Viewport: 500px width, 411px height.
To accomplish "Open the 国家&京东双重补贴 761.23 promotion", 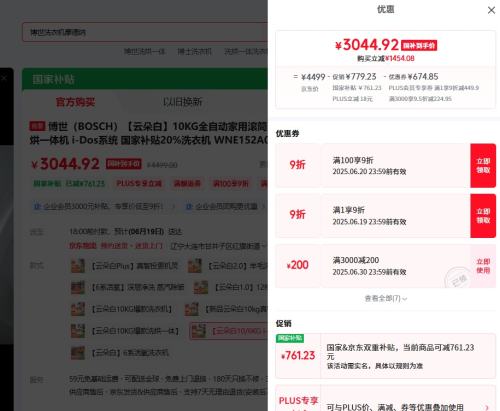I will [385, 356].
